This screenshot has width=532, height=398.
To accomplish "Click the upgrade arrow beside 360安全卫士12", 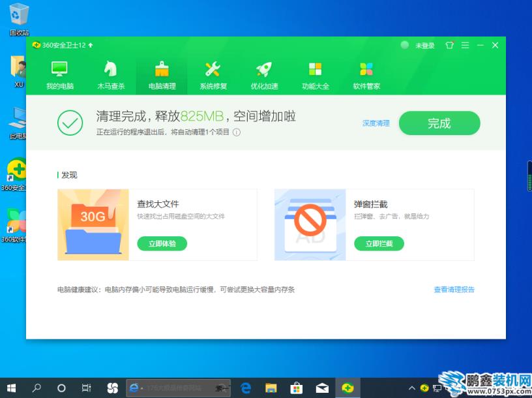I will pyautogui.click(x=91, y=45).
